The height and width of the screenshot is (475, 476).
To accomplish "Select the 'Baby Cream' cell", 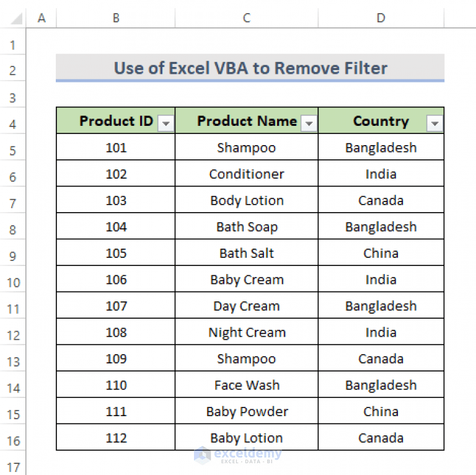I will tap(247, 280).
